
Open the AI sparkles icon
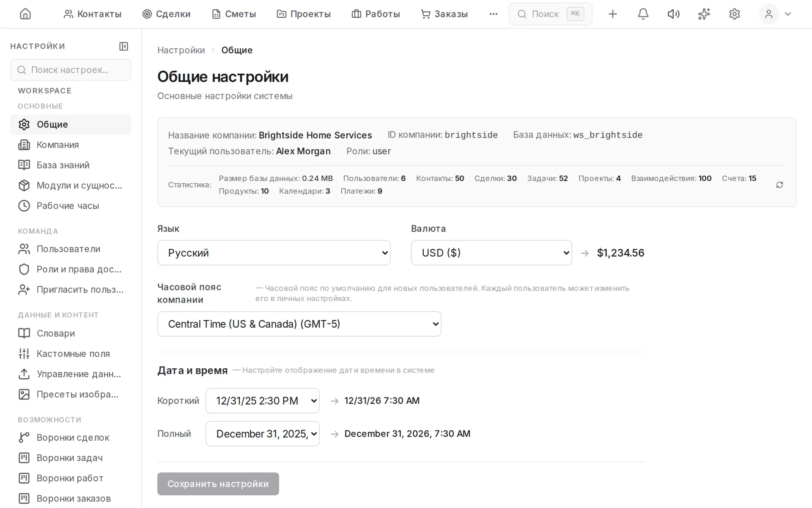click(704, 14)
